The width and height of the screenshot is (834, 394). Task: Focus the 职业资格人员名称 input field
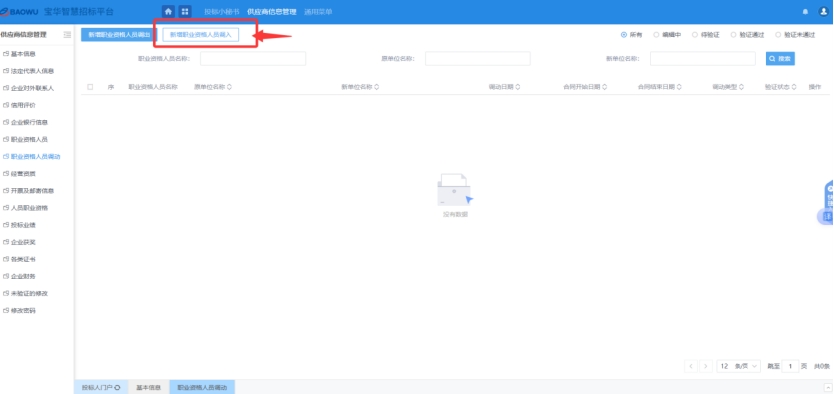(x=253, y=58)
